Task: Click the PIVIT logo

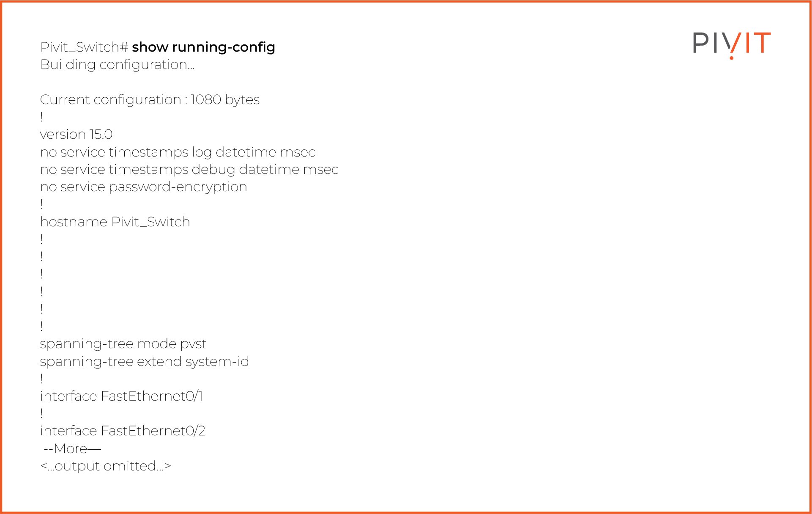Action: 731,44
